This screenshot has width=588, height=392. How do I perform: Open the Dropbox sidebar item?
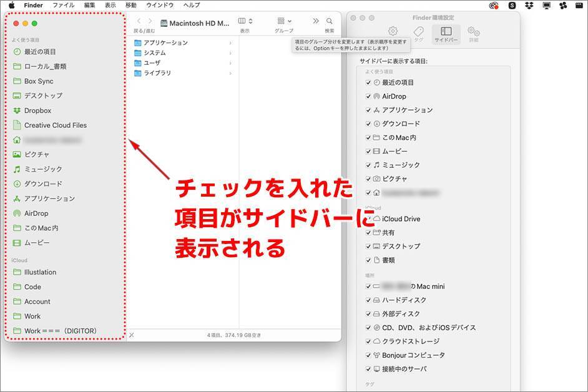[37, 110]
